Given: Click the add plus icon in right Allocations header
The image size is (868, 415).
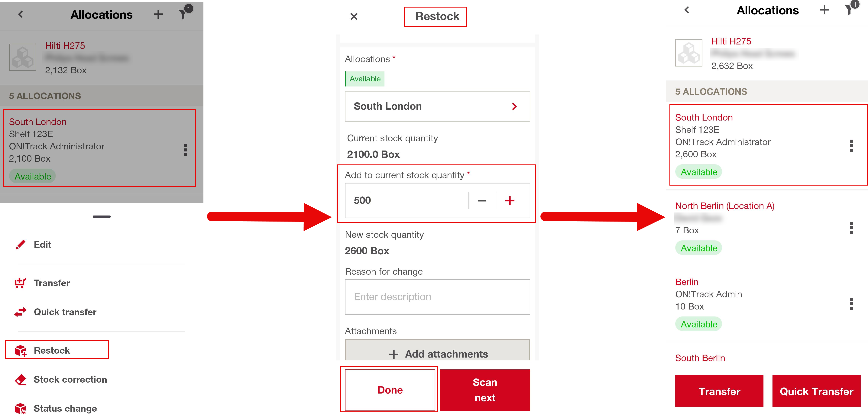Looking at the screenshot, I should (x=824, y=10).
